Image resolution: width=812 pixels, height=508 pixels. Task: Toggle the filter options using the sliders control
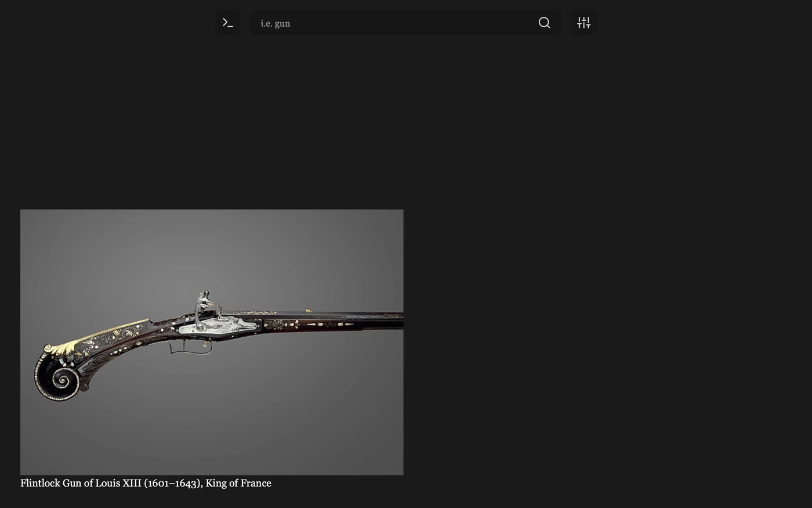pyautogui.click(x=583, y=22)
